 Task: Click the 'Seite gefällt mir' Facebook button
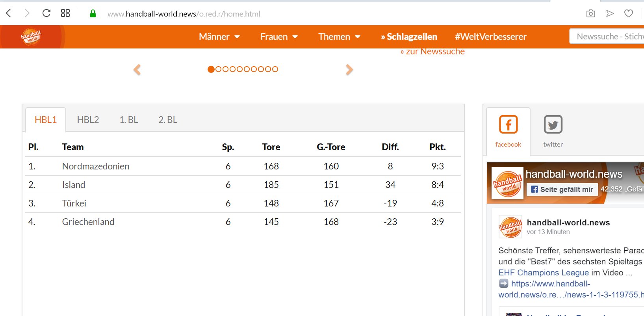tap(562, 190)
